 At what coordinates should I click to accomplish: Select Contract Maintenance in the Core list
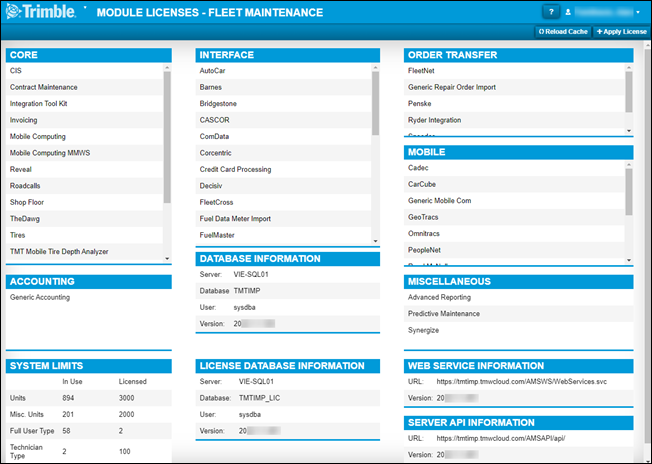[44, 87]
